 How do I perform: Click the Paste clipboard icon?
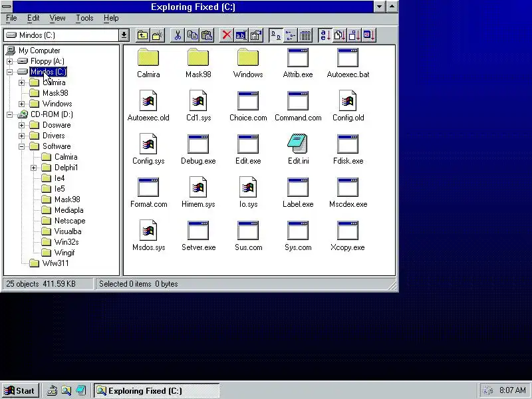[x=207, y=35]
